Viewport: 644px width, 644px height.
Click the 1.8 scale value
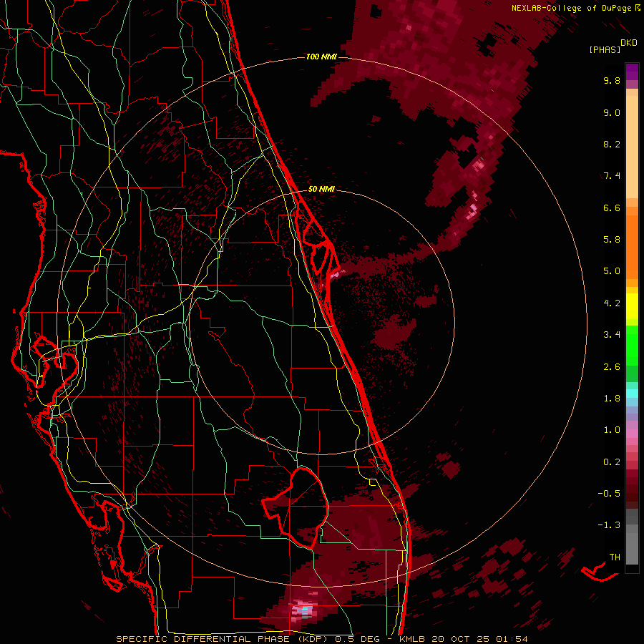tap(612, 399)
